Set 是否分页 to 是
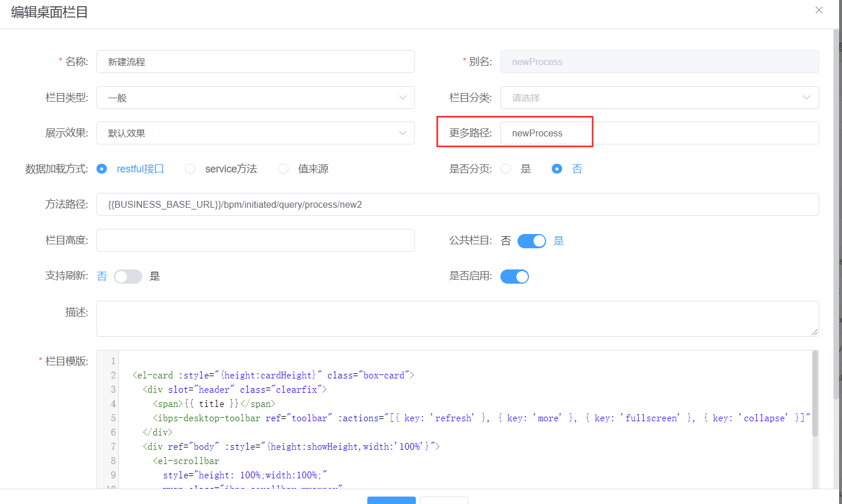 pos(506,169)
